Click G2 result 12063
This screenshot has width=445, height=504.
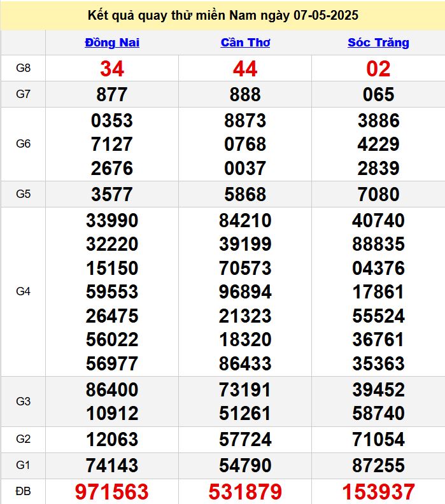coord(112,439)
